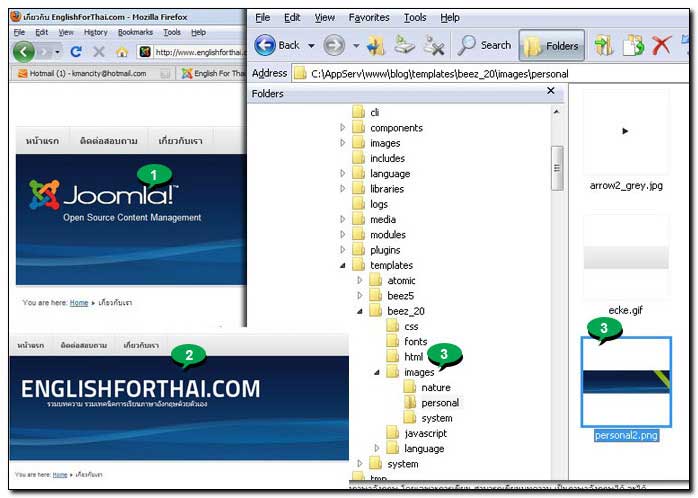Click the Map Drive toolbar icon
This screenshot has height=498, width=698.
click(405, 45)
